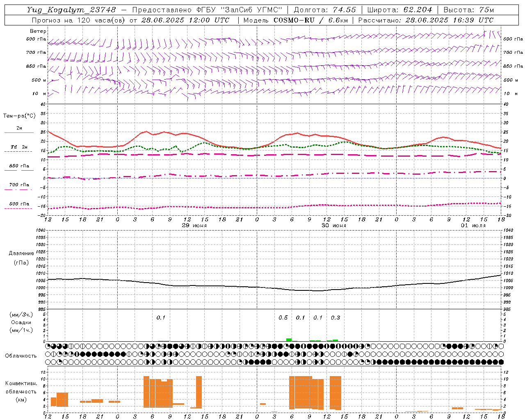The image size is (525, 420).
Task: Click the Осадки panel label
Action: click(21, 322)
